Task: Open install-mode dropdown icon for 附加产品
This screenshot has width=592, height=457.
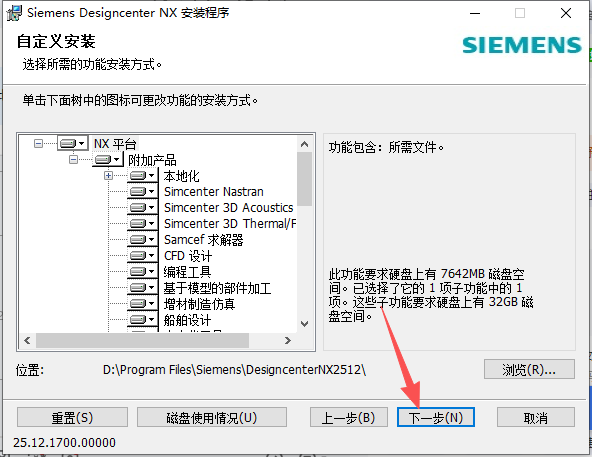Action: tap(108, 159)
